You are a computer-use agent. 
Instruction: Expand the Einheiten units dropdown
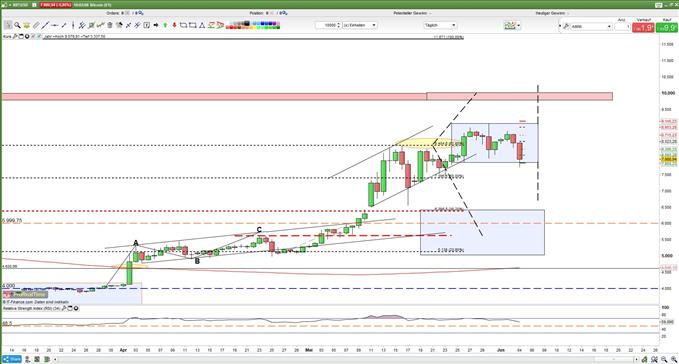[x=360, y=26]
